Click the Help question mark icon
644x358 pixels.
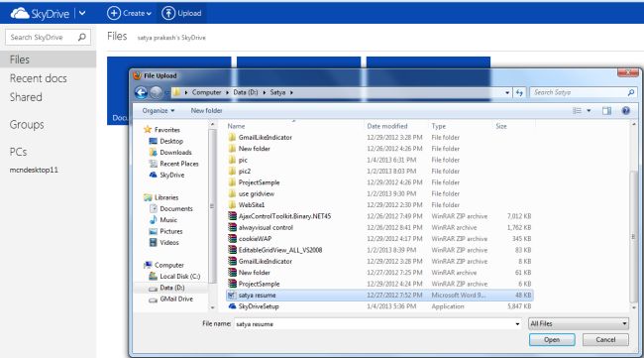point(625,110)
